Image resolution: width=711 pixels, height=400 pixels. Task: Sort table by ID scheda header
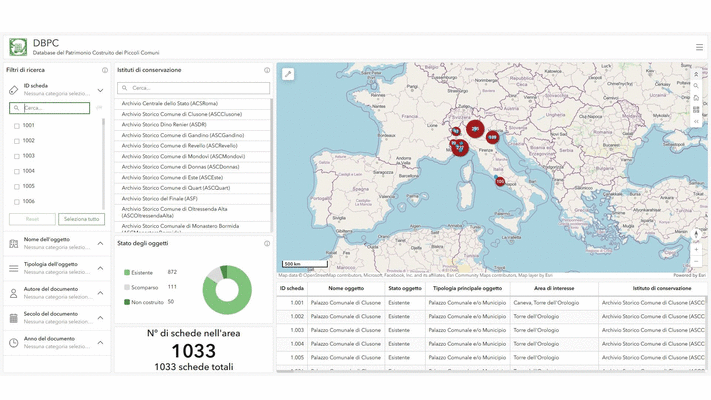point(292,288)
